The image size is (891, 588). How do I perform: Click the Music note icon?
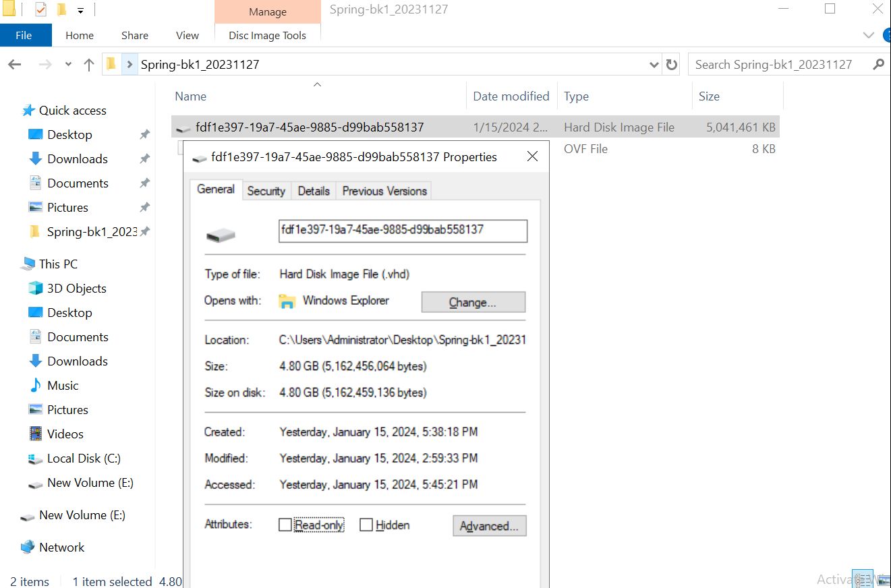[36, 385]
